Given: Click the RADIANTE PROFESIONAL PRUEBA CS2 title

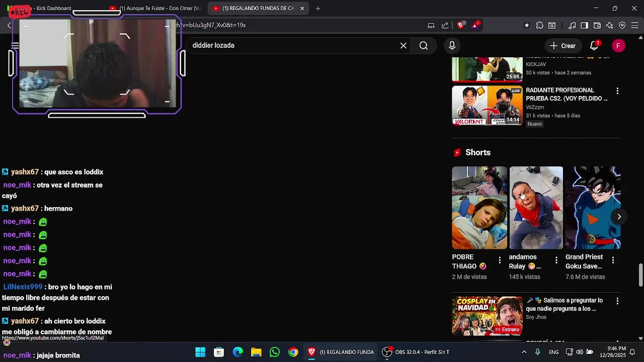Looking at the screenshot, I should [x=567, y=95].
